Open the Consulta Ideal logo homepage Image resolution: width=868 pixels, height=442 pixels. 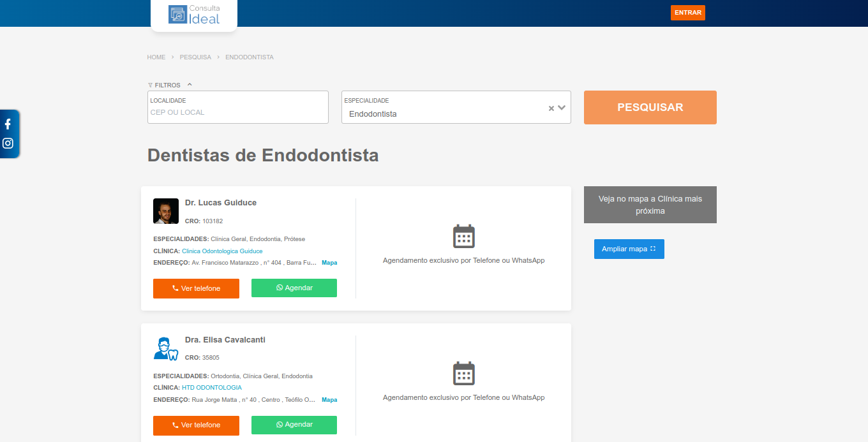click(194, 15)
